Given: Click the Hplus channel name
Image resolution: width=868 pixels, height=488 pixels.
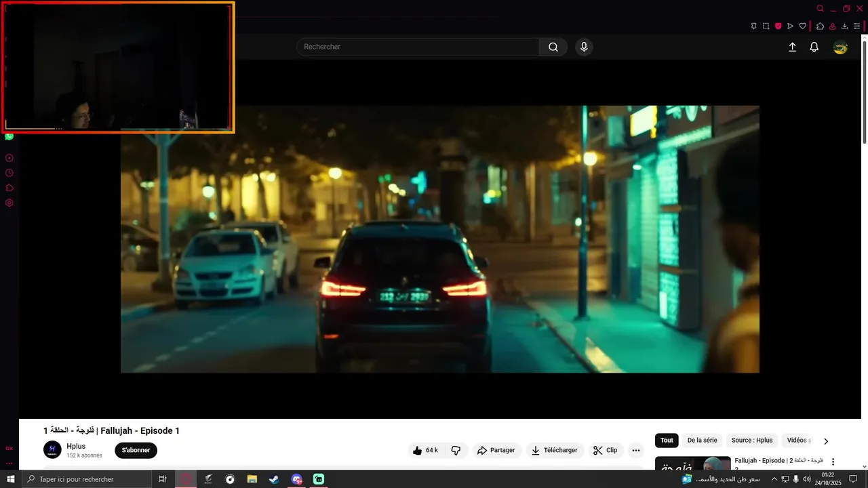Looking at the screenshot, I should (x=76, y=446).
